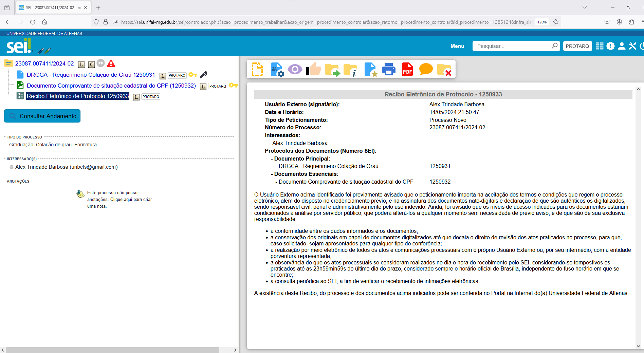
Task: Click the browser reload button
Action: (x=33, y=22)
